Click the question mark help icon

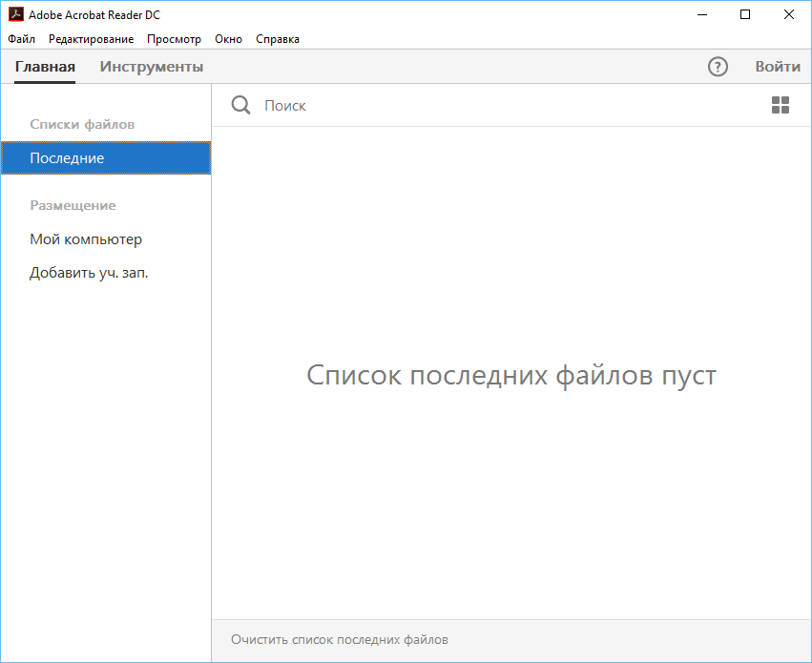click(x=718, y=67)
